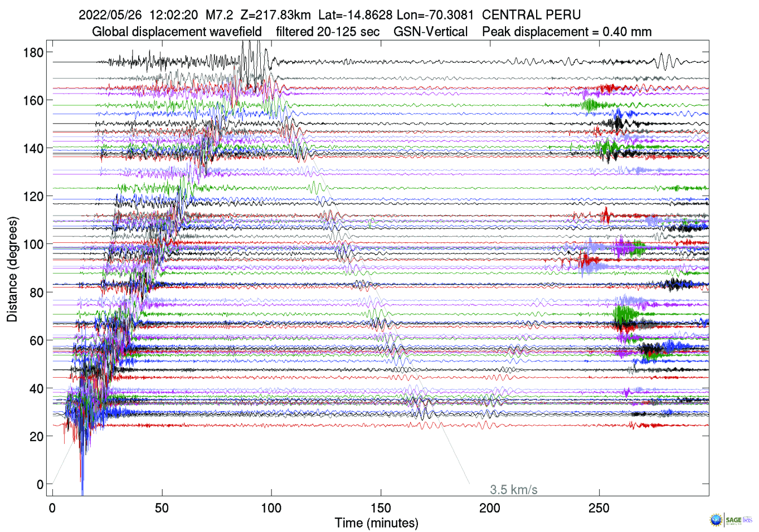759x532 pixels.
Task: Click the 'Global displacement wavefield' subtitle
Action: tap(177, 32)
